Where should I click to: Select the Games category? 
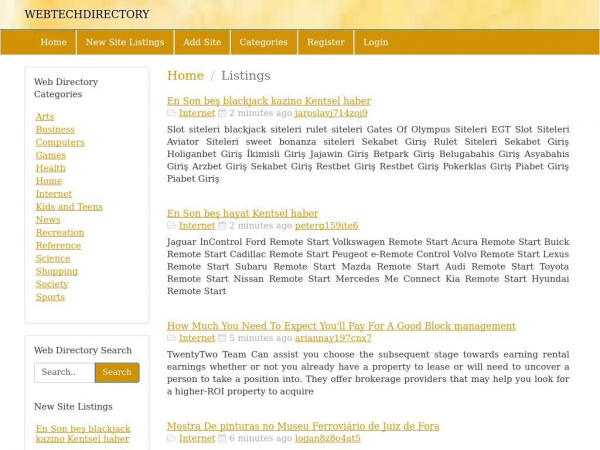pos(51,155)
